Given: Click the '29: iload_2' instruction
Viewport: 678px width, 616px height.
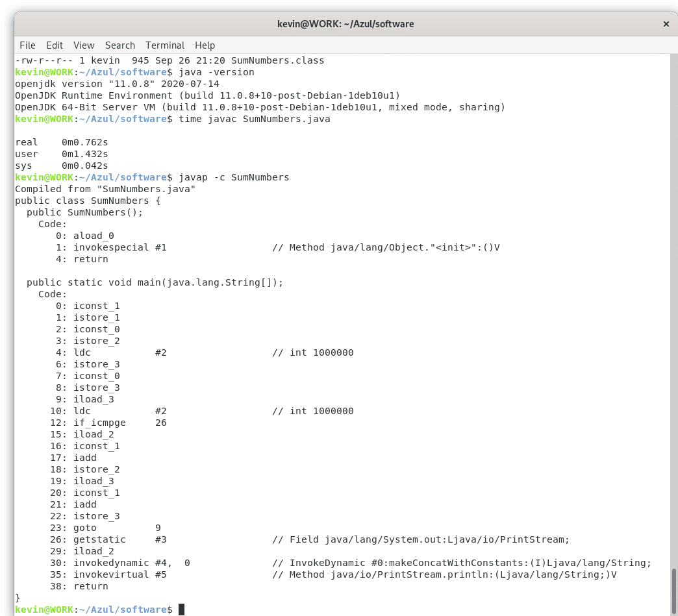Looking at the screenshot, I should point(82,550).
